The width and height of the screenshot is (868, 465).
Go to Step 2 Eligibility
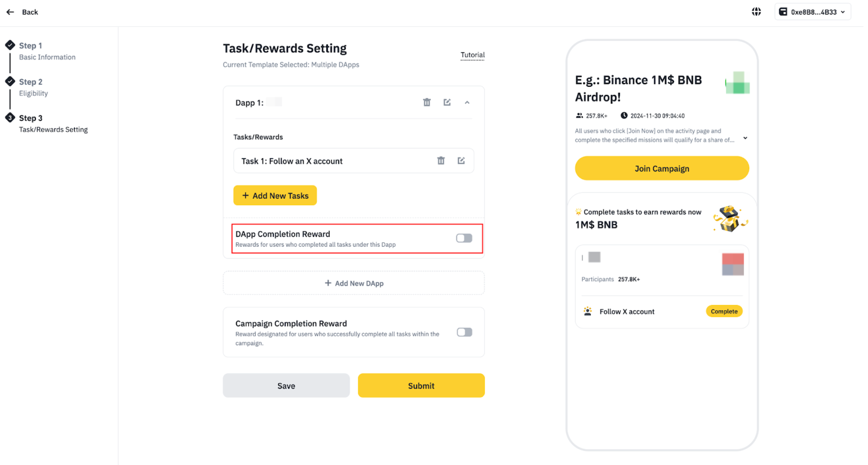tap(33, 87)
